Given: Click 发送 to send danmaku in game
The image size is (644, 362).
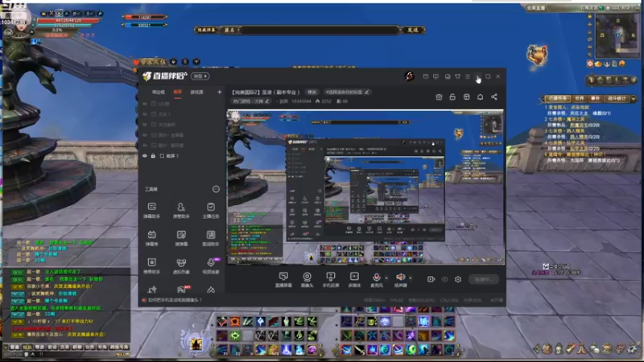Looking at the screenshot, I should click(412, 30).
